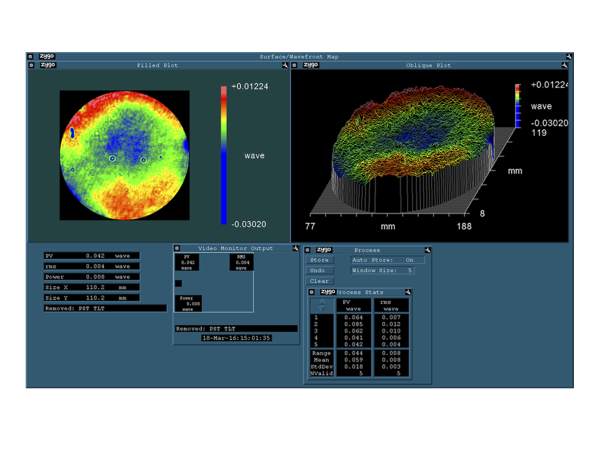Click wrench icon on Video Monitor Output
The width and height of the screenshot is (600, 450).
pyautogui.click(x=296, y=247)
